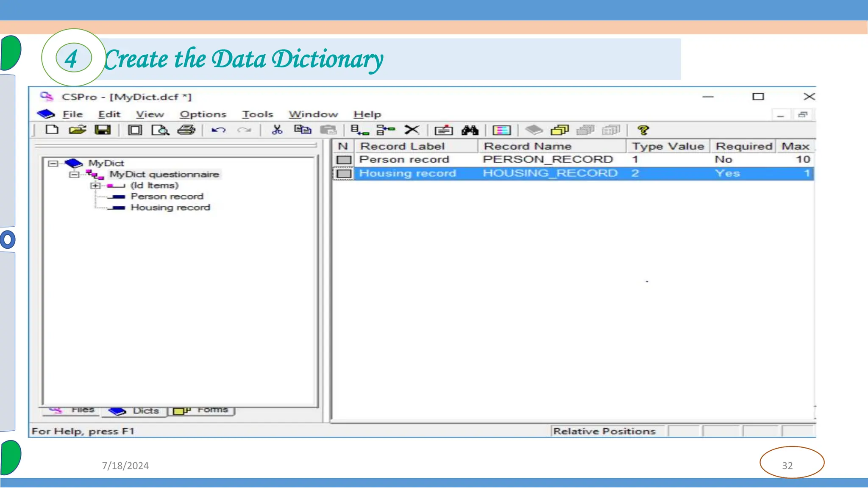Click the Add record toolbar icon
Image resolution: width=868 pixels, height=488 pixels.
[360, 130]
